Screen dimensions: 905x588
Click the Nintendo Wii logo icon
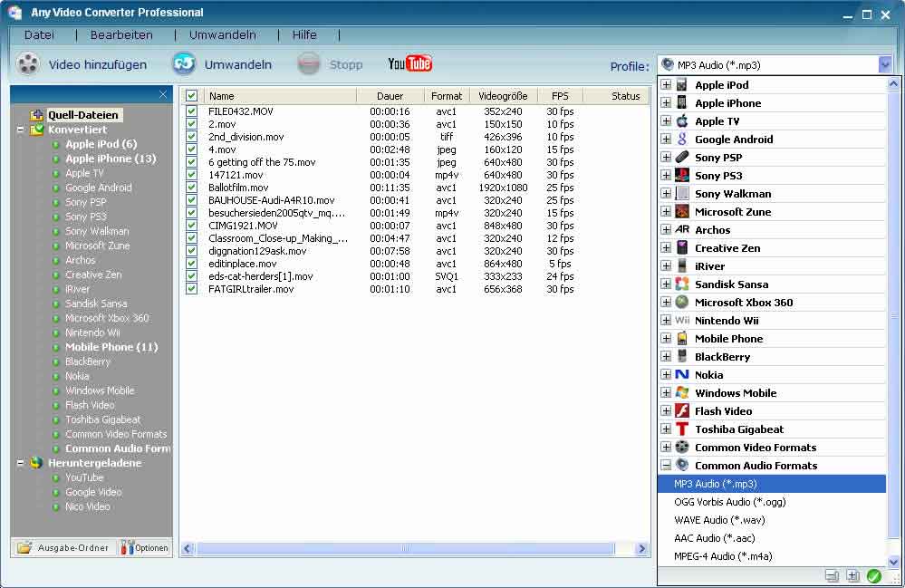pos(682,320)
